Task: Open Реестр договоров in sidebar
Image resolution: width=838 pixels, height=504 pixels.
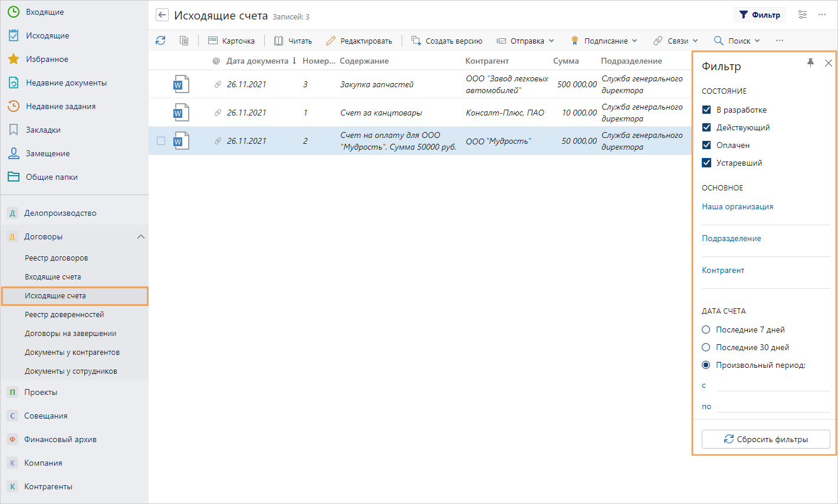Action: tap(56, 258)
